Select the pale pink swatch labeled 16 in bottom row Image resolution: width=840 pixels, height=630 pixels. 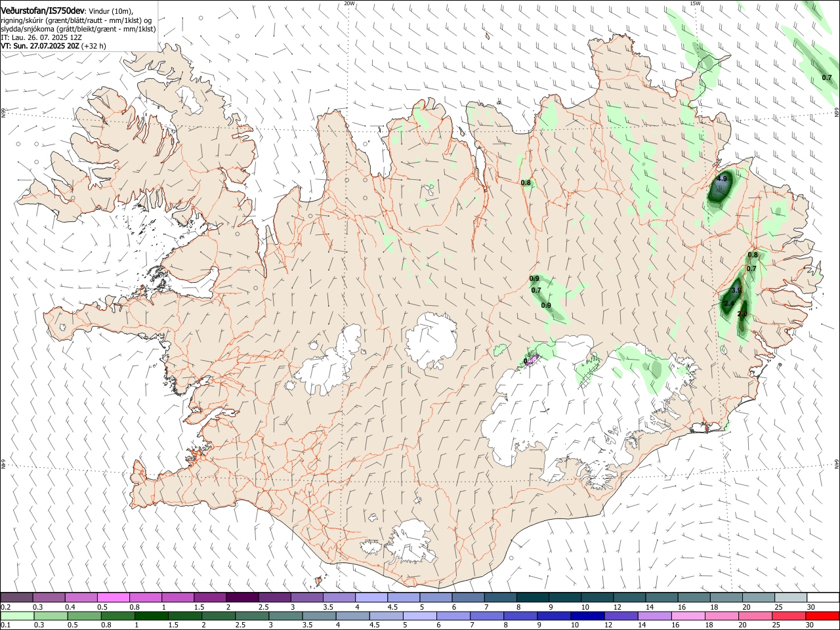[688, 616]
